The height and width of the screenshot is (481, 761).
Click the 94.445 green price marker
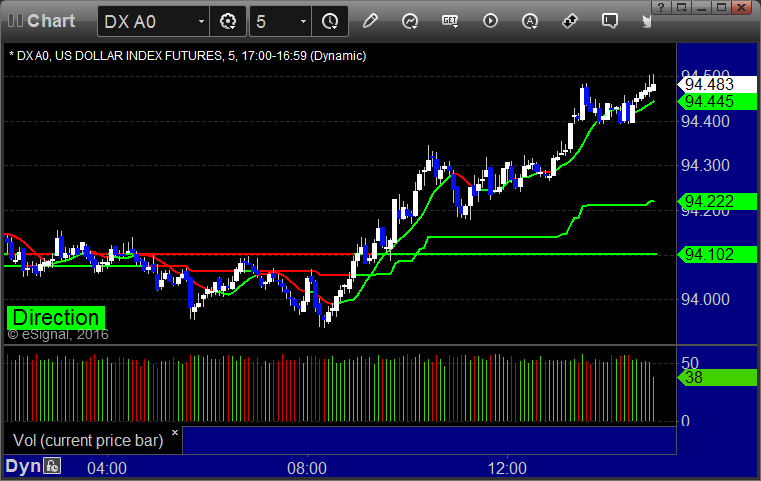point(717,101)
